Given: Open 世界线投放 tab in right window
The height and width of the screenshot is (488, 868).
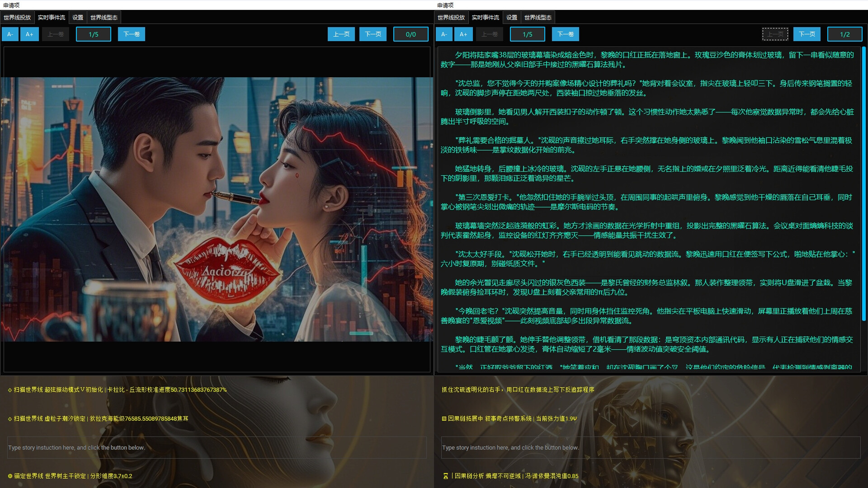Looking at the screenshot, I should coord(451,18).
